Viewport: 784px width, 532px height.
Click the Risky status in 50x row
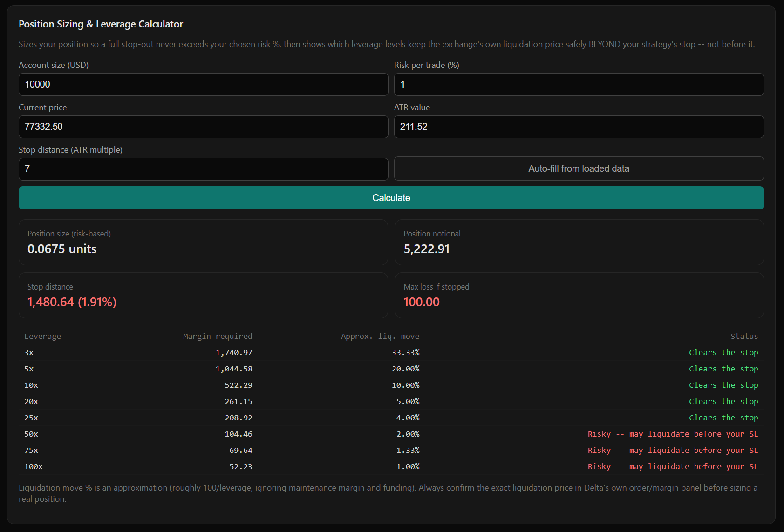click(673, 434)
